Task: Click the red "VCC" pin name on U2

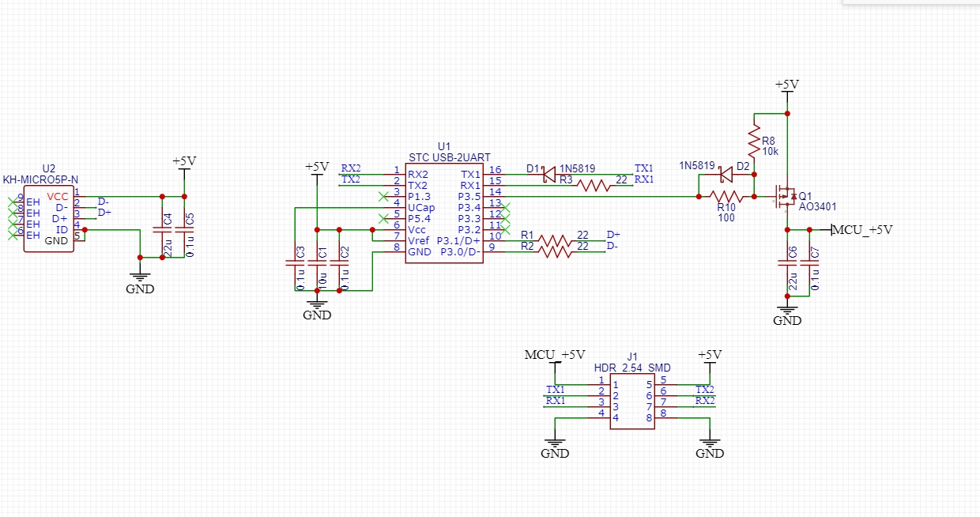Action: [x=58, y=197]
